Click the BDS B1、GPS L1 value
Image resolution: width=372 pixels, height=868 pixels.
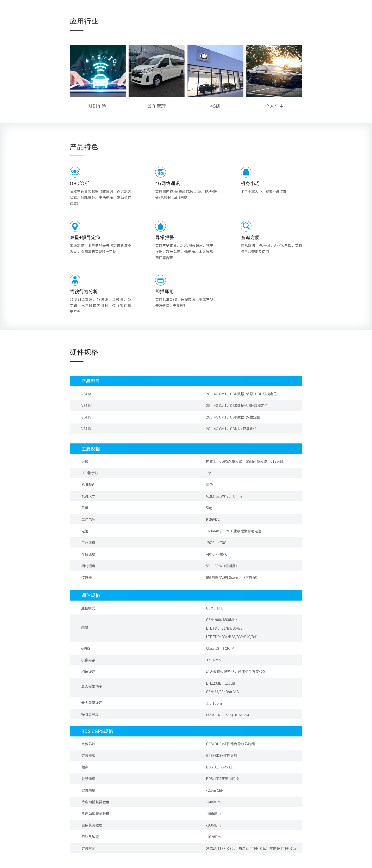tap(219, 767)
